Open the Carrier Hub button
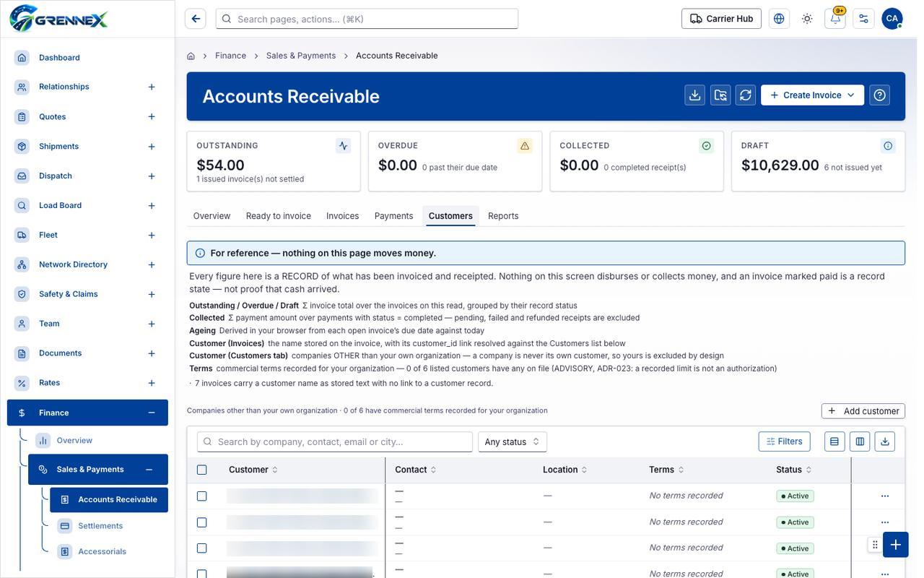This screenshot has width=924, height=578. click(722, 19)
